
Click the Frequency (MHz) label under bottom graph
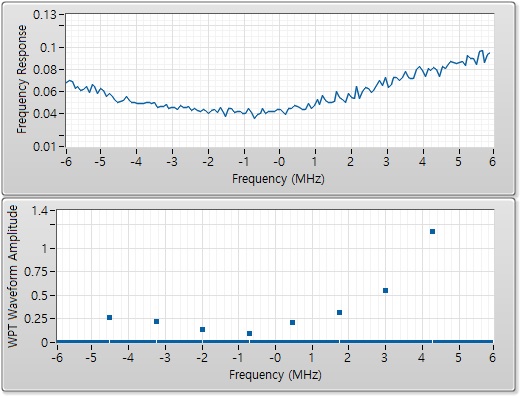[275, 375]
